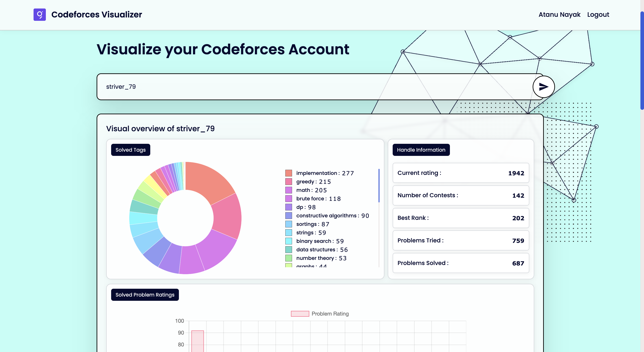
Task: Click the 'brute force : 118' legend text
Action: 318,199
